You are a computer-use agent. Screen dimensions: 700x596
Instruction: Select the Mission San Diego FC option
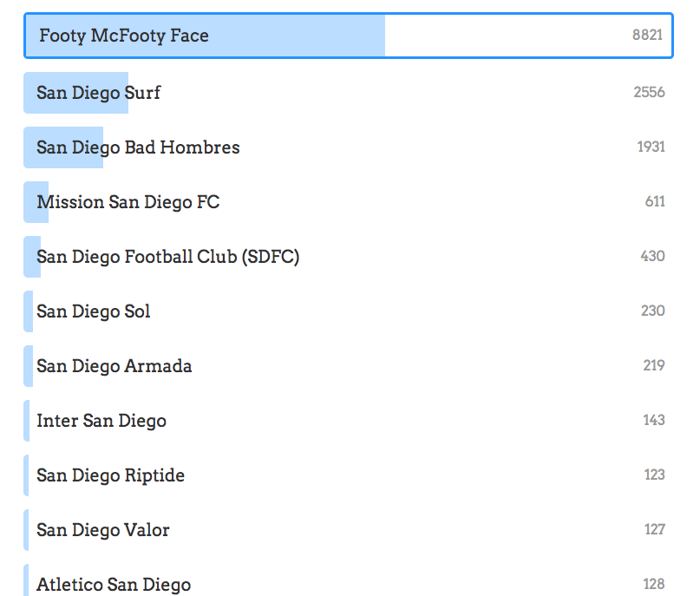coord(128,202)
